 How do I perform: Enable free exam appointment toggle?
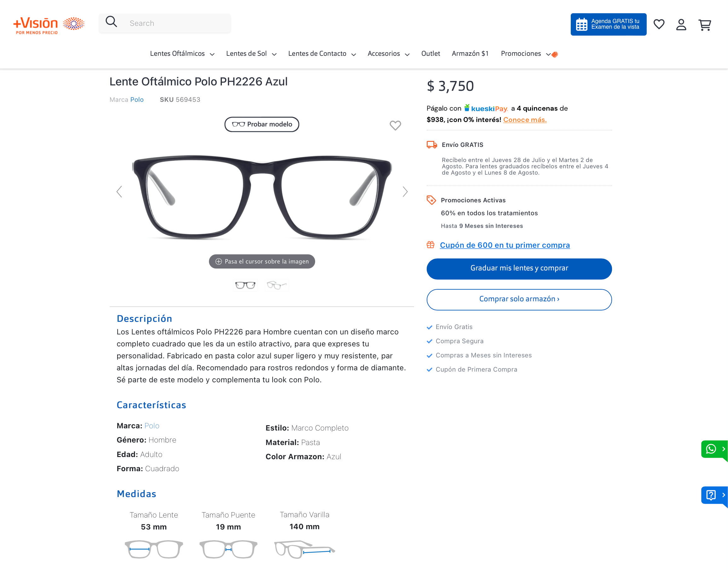click(608, 24)
